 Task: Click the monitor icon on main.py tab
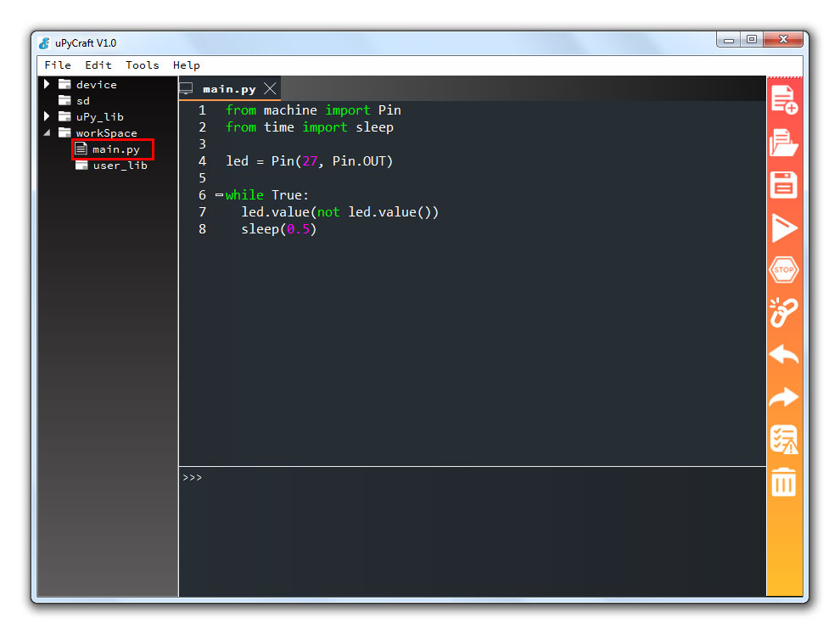coord(186,88)
